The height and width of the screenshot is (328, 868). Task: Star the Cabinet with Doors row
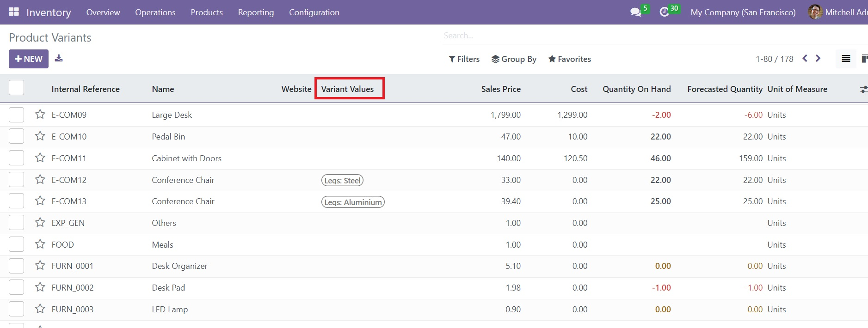(x=40, y=158)
